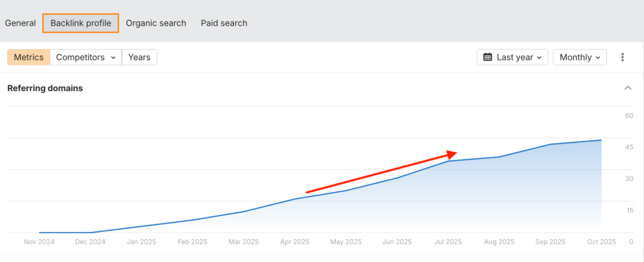Click the 60 y-axis value
The height and width of the screenshot is (262, 644).
(629, 116)
